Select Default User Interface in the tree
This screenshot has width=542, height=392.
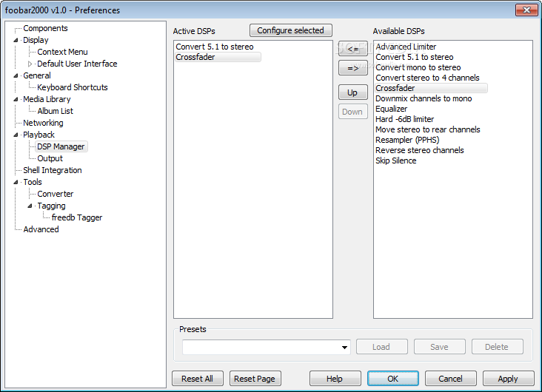[x=77, y=64]
